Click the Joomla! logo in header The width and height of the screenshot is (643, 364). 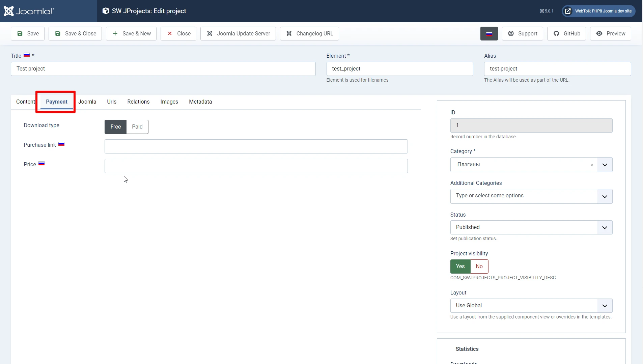(29, 11)
